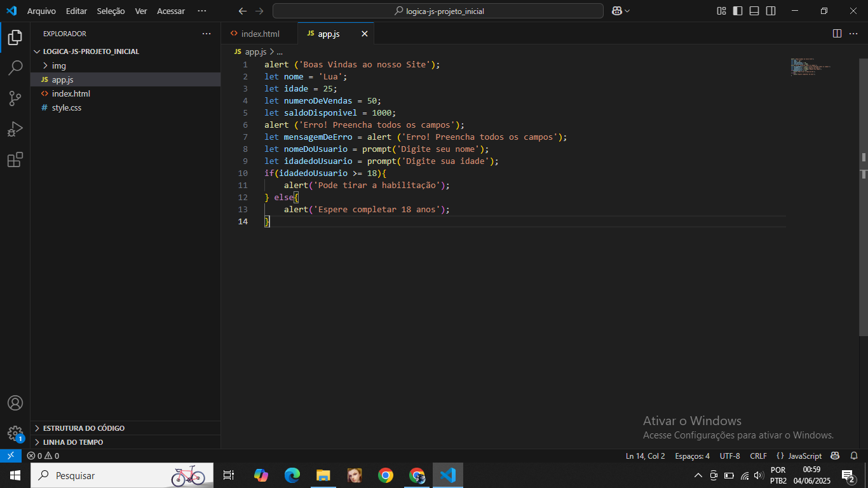This screenshot has width=868, height=488.
Task: Click the Pesquisar taskbar search box
Action: click(x=122, y=475)
